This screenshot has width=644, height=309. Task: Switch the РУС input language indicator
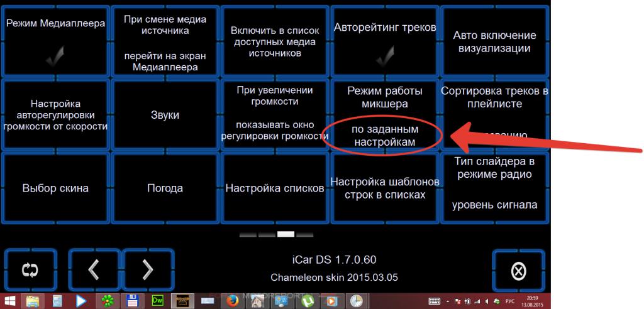pos(509,301)
